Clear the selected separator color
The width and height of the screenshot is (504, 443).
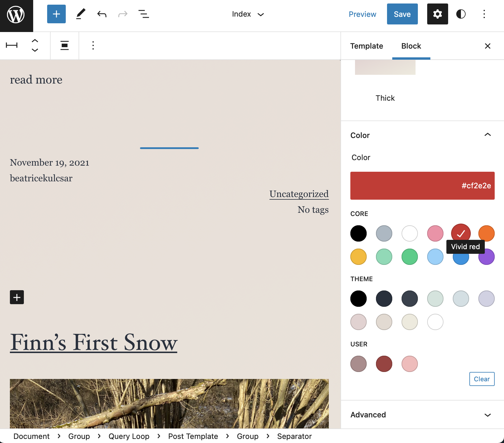(482, 379)
